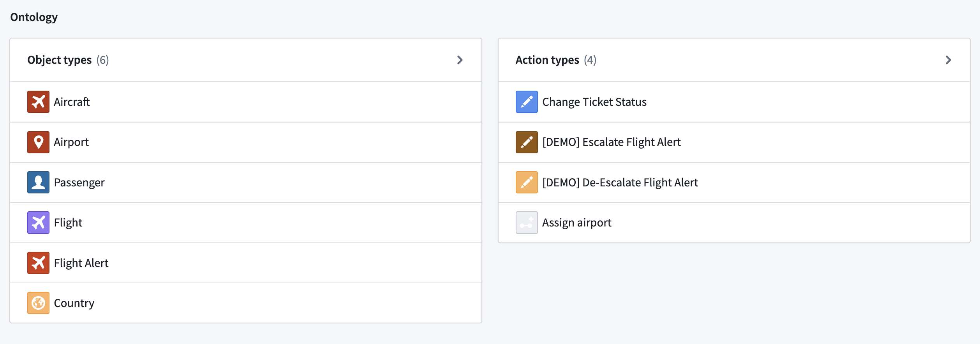Click the blue Change Ticket Status pencil icon
Image resolution: width=980 pixels, height=344 pixels.
pyautogui.click(x=527, y=102)
